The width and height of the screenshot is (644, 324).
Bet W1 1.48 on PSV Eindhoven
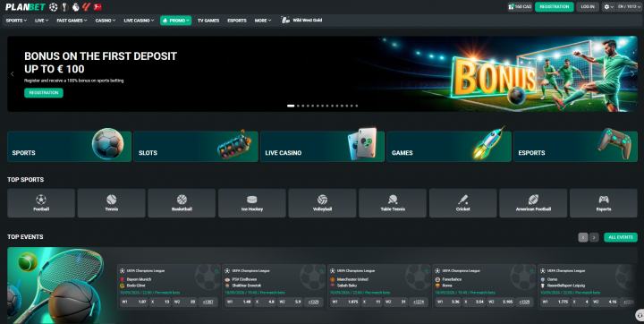click(x=239, y=302)
